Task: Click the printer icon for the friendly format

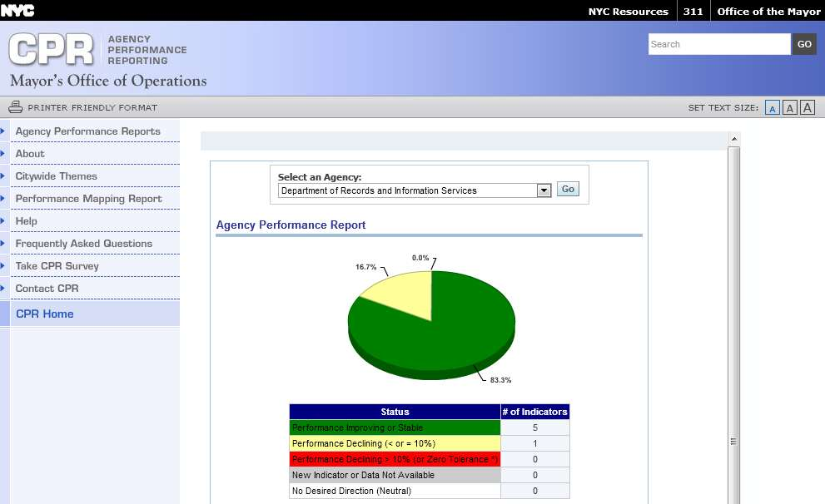Action: pos(15,107)
